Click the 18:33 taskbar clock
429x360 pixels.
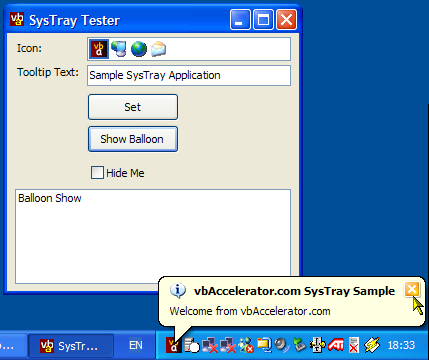tap(401, 345)
